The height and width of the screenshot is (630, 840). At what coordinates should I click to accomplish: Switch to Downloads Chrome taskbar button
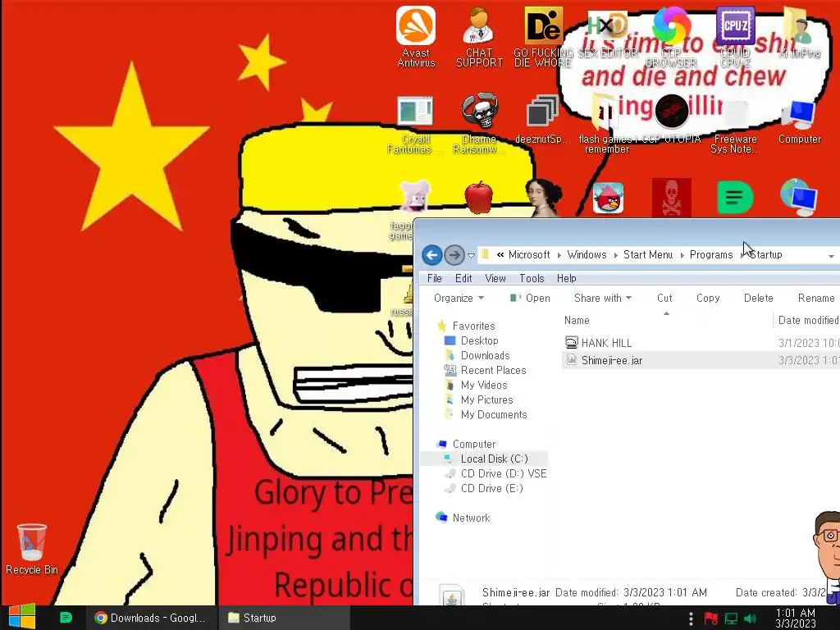point(152,618)
